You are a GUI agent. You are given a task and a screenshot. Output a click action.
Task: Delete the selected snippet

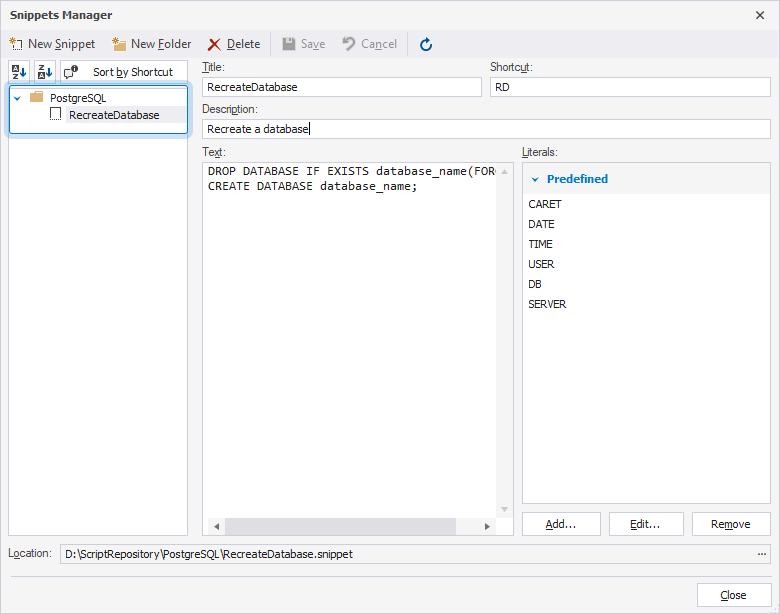click(x=234, y=44)
